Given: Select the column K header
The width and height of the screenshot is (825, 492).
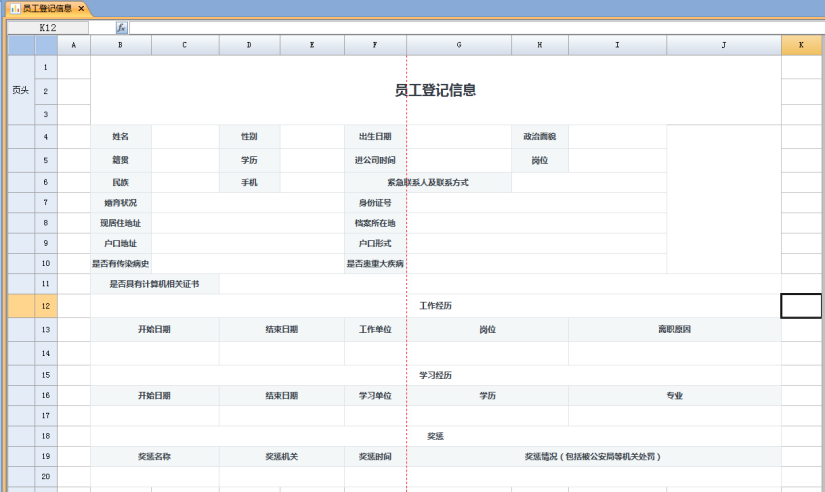Looking at the screenshot, I should click(x=801, y=45).
